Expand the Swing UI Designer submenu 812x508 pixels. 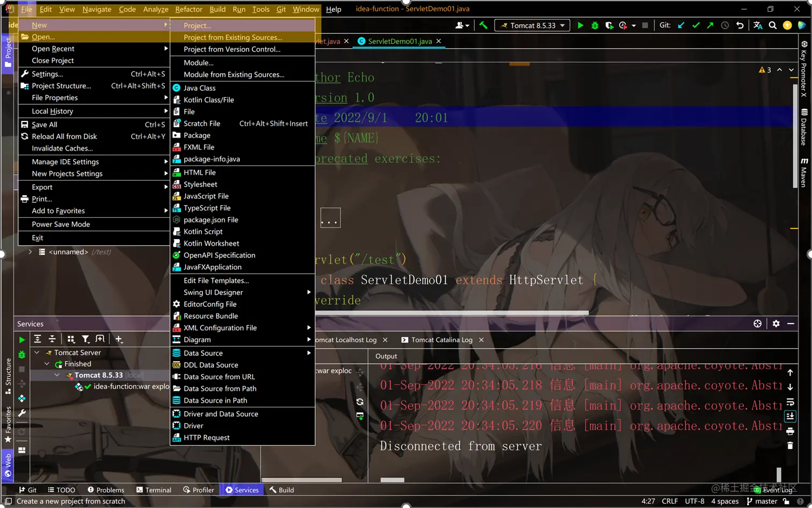pyautogui.click(x=242, y=292)
